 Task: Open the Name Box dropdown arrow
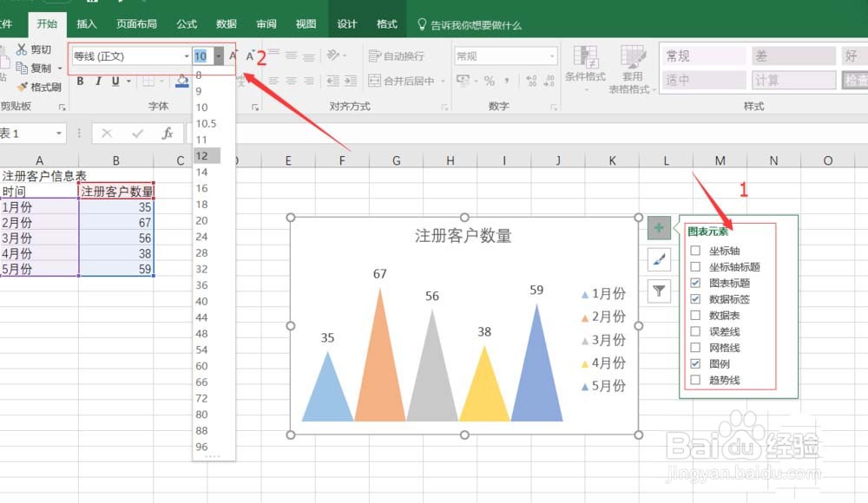[59, 134]
